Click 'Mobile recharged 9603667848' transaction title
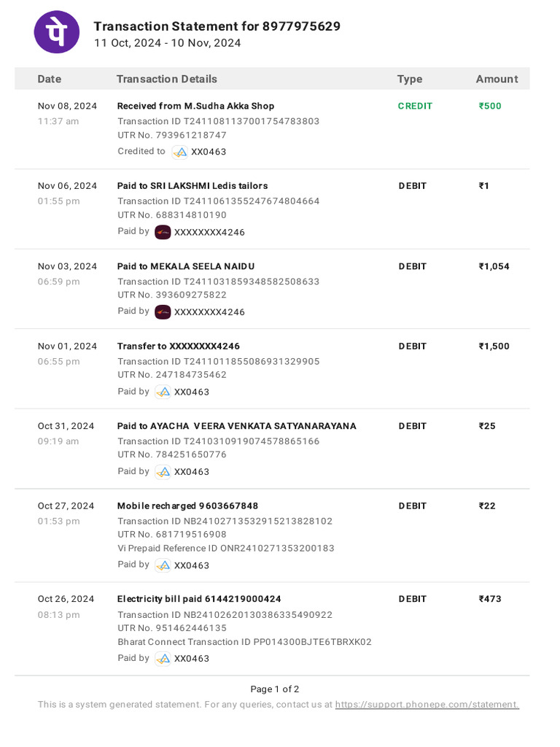Viewport: 560px width, 747px height. coord(187,506)
